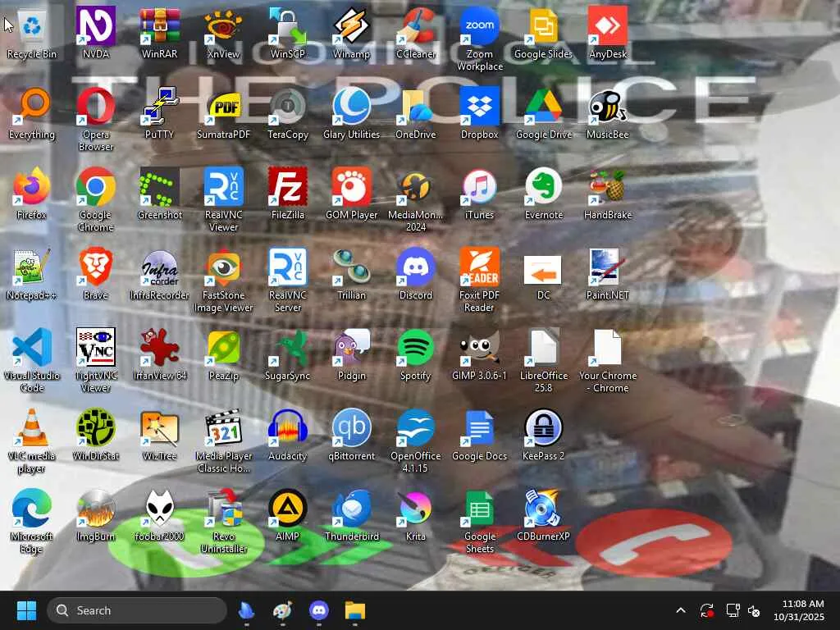Show hidden system tray icons chevron
This screenshot has height=630, width=840.
(x=680, y=610)
